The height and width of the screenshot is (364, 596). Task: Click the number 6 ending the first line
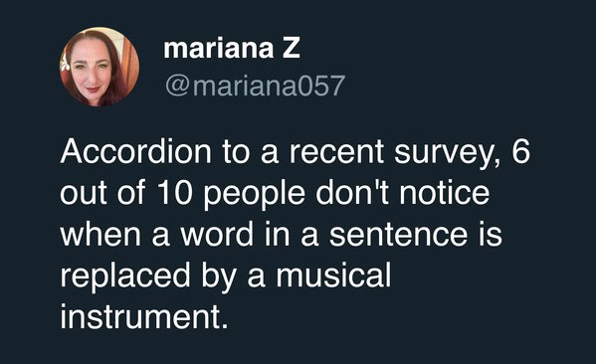(520, 151)
